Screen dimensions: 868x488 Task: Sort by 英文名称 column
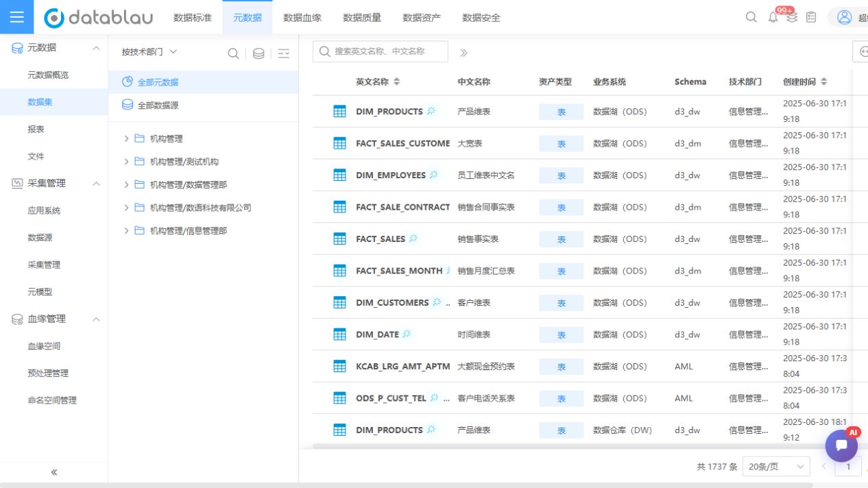click(x=396, y=82)
